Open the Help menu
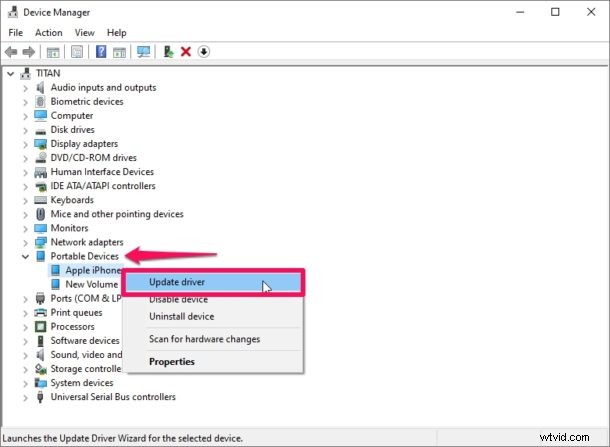Screen dimensions: 610x447 [x=117, y=33]
